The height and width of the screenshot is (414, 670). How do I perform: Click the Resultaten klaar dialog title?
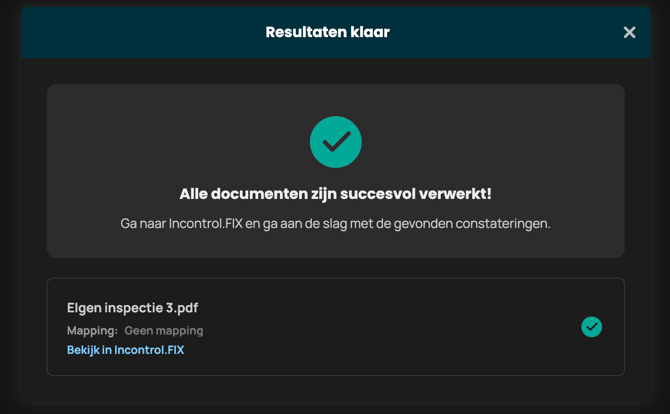coord(327,32)
